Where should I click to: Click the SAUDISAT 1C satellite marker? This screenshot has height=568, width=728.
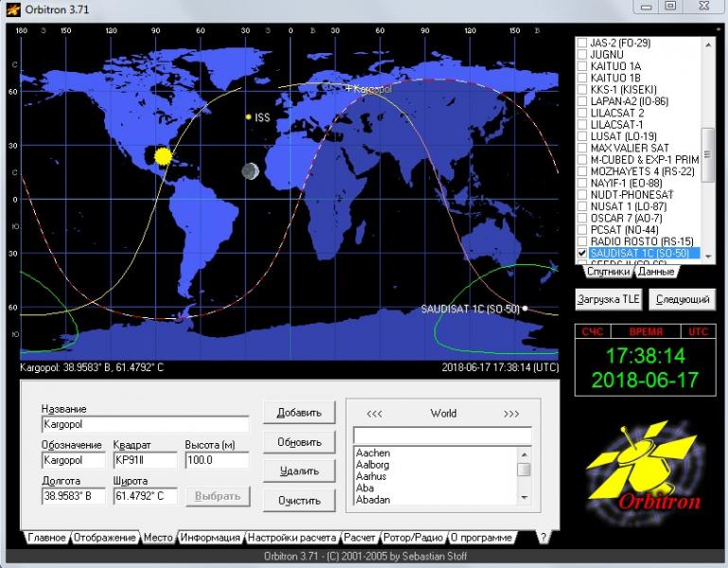coord(524,309)
